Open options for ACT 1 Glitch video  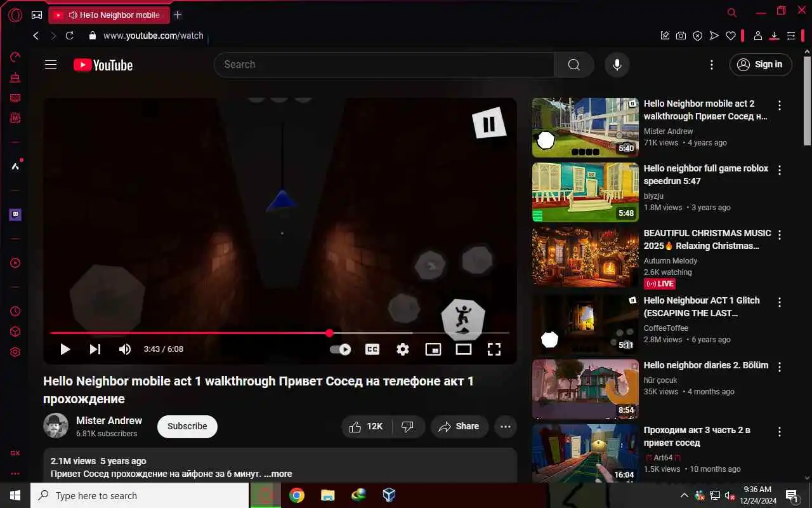780,302
